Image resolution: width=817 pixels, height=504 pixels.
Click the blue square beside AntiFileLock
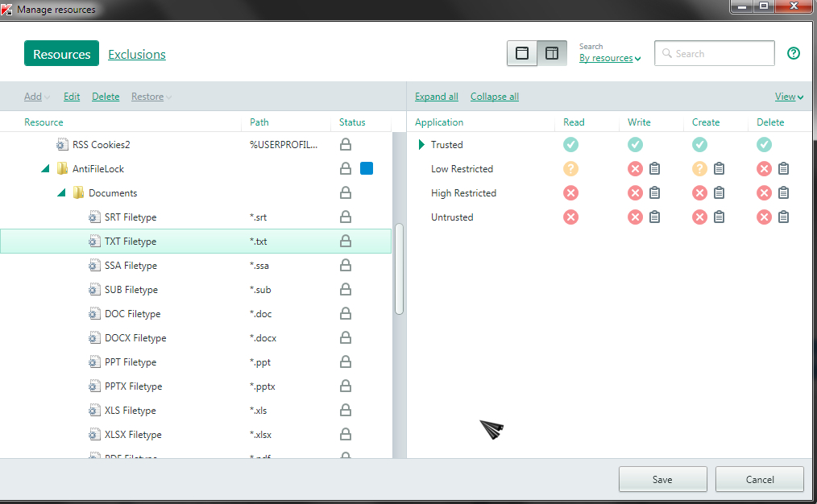[367, 169]
